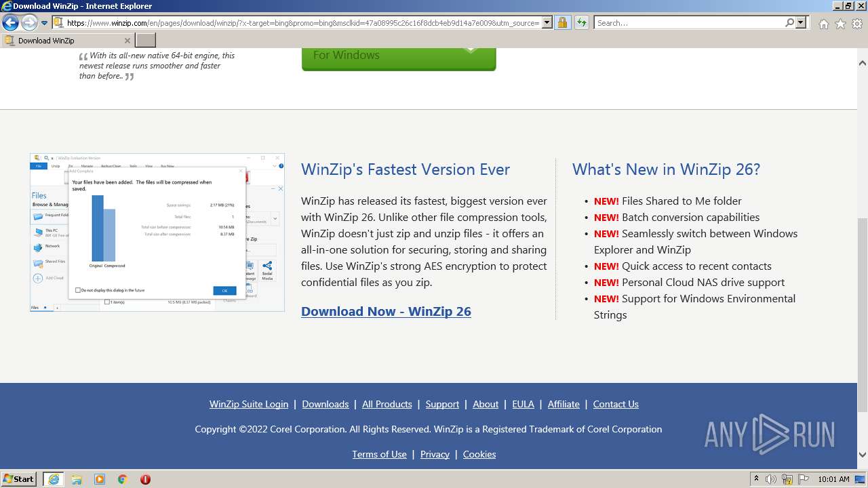Click the What's New in WinZip 26? heading
The height and width of the screenshot is (488, 868).
tap(666, 169)
